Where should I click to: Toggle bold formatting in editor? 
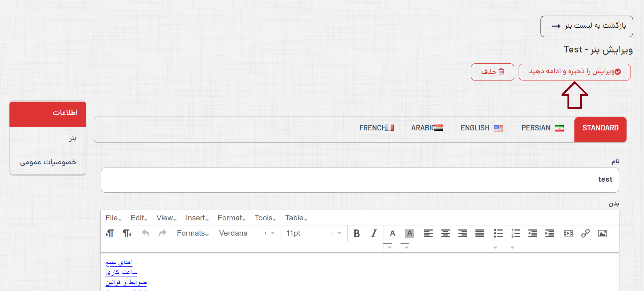(x=356, y=233)
